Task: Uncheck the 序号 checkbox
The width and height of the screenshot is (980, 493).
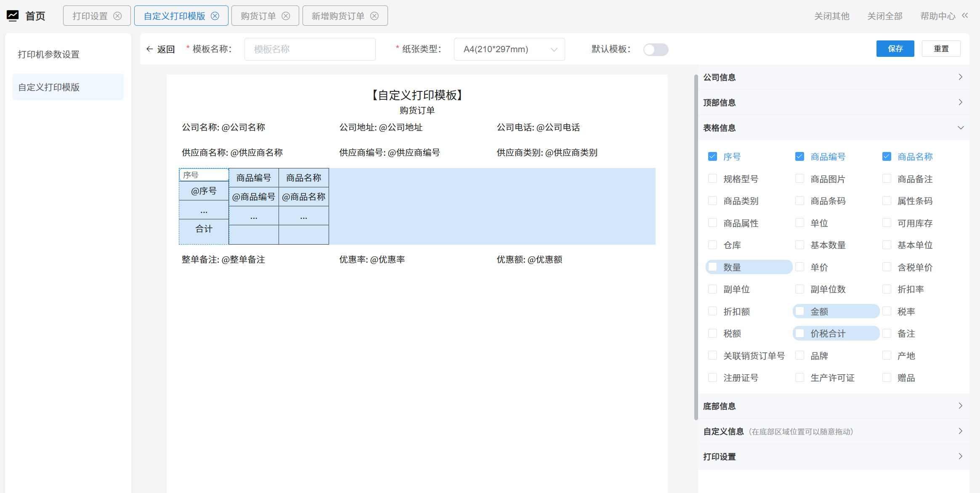Action: [712, 157]
